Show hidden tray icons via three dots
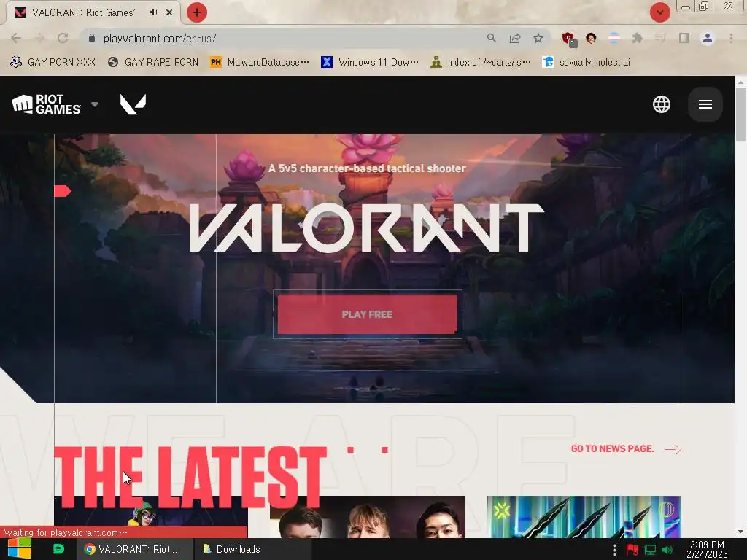747x560 pixels. (614, 550)
